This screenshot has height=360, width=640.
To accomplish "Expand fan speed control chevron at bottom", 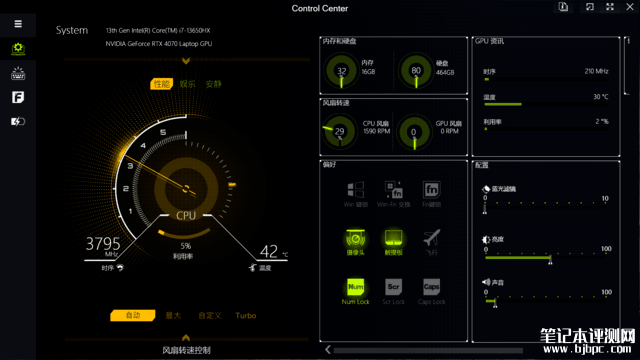I will point(186,338).
